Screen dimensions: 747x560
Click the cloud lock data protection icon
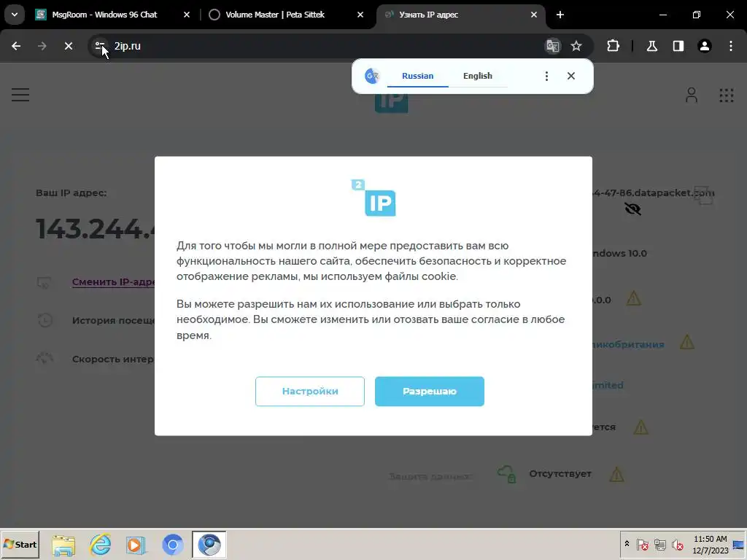[x=507, y=474]
